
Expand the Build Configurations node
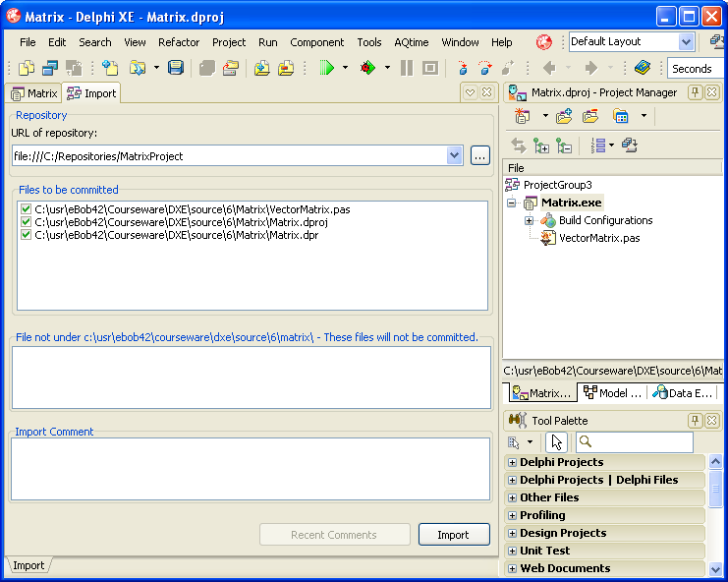pos(529,220)
